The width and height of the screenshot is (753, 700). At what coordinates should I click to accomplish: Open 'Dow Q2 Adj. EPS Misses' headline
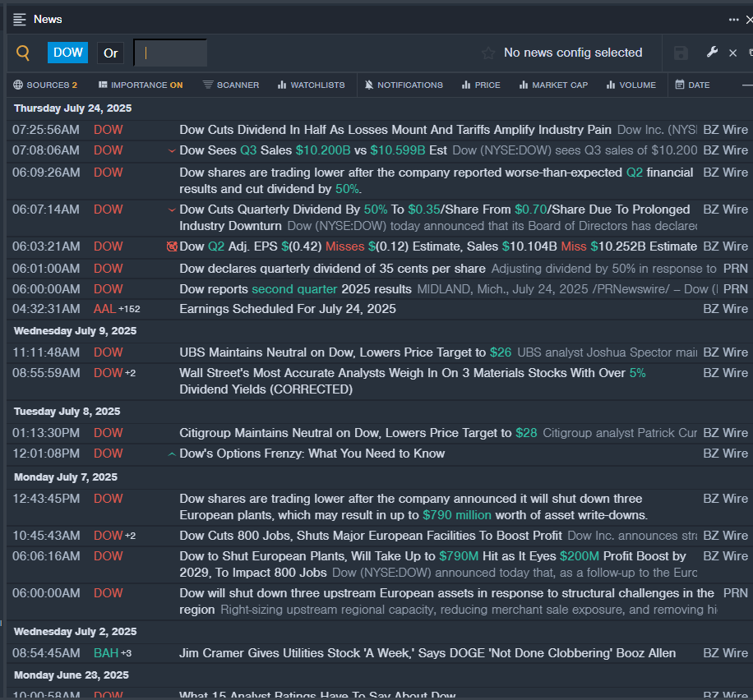(438, 246)
